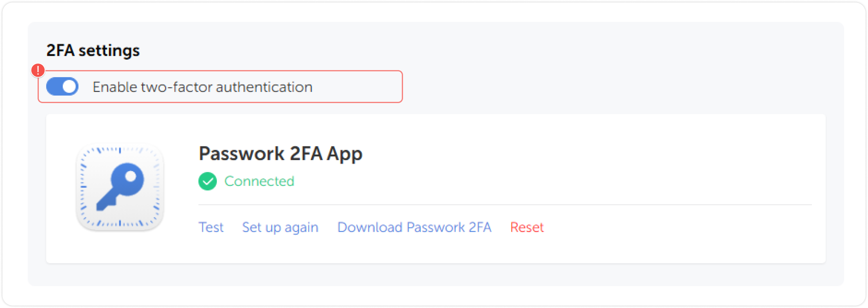The height and width of the screenshot is (308, 868).
Task: Click the highlighted 2FA enable row
Action: (220, 87)
